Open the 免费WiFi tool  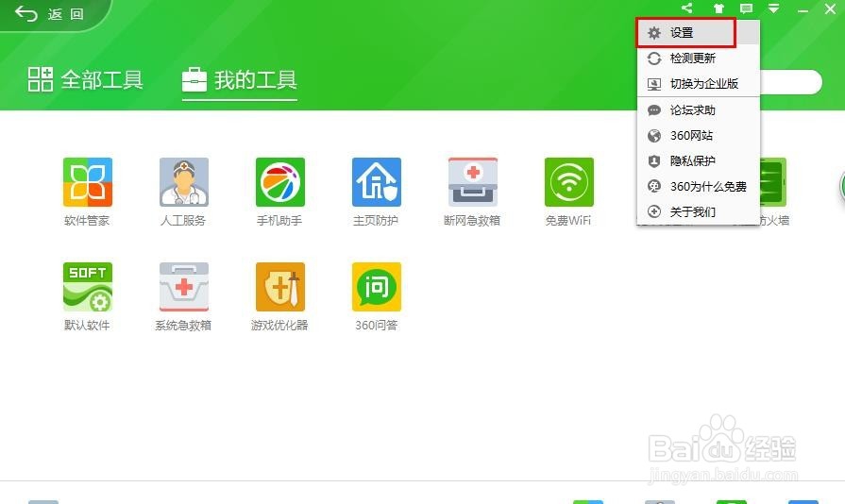(x=569, y=182)
